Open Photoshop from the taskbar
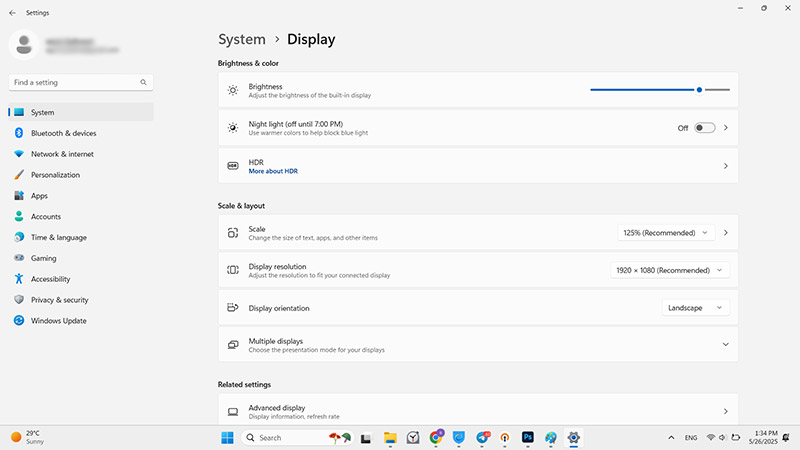Screen dimensions: 800x450 [528, 438]
